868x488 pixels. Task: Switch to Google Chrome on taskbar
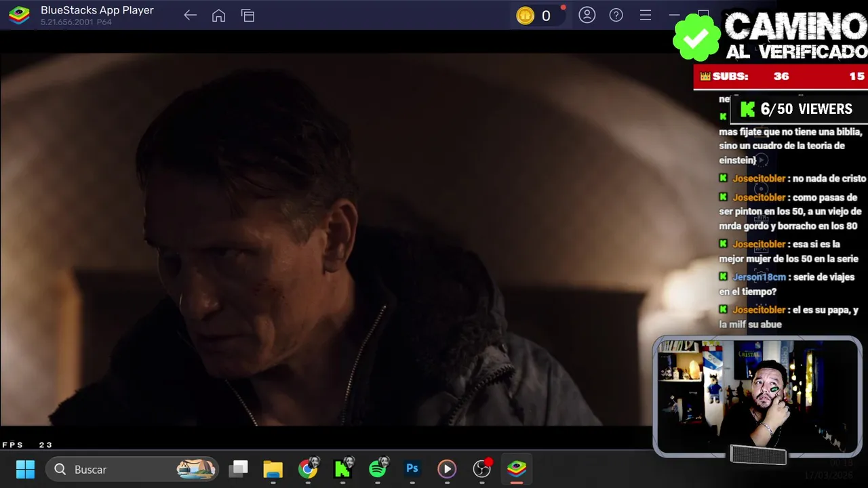click(308, 469)
